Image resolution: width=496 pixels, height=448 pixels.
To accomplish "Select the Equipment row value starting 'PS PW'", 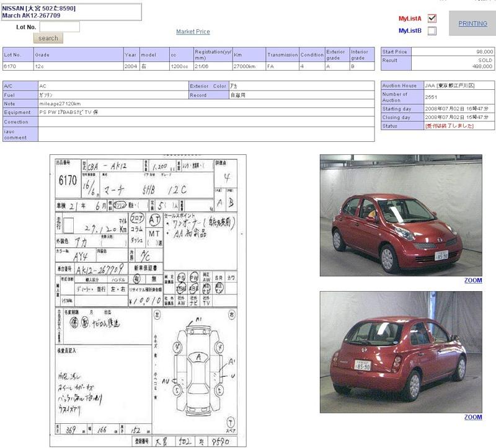I will 69,112.
